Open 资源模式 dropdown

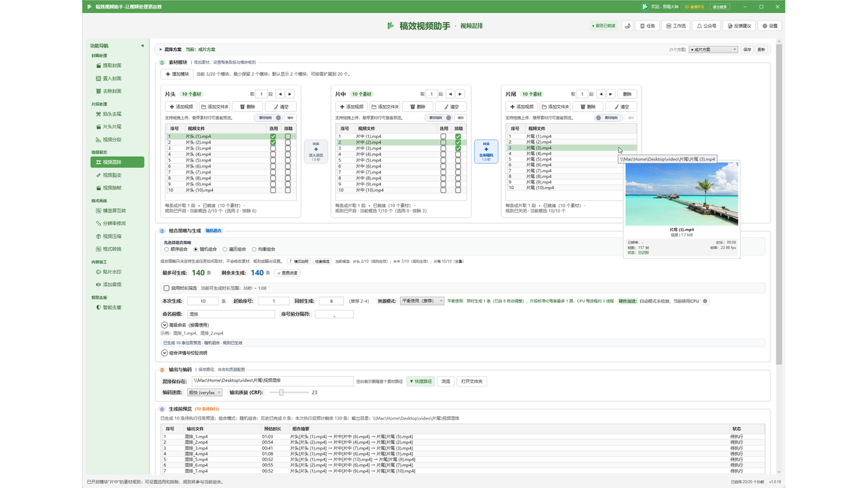point(422,301)
